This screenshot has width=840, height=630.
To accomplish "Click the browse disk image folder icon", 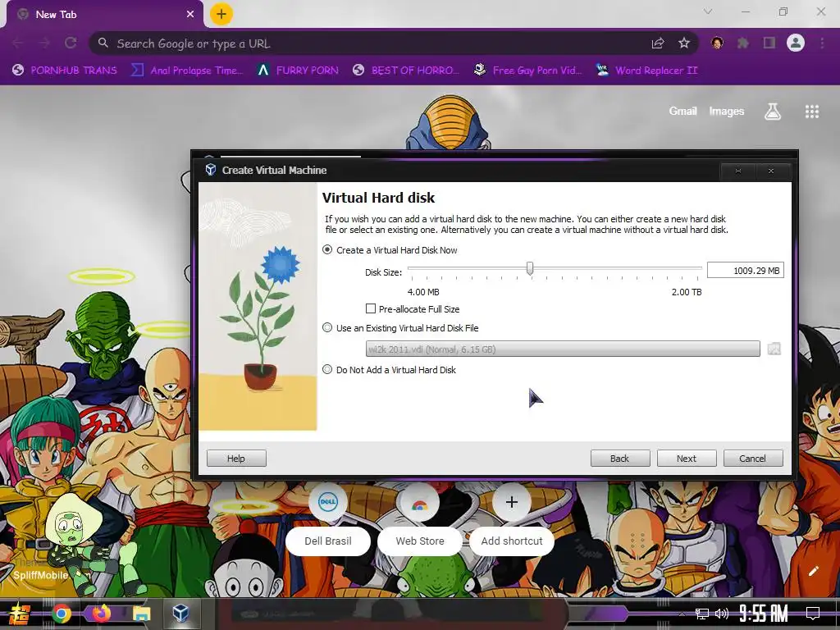I will 774,349.
